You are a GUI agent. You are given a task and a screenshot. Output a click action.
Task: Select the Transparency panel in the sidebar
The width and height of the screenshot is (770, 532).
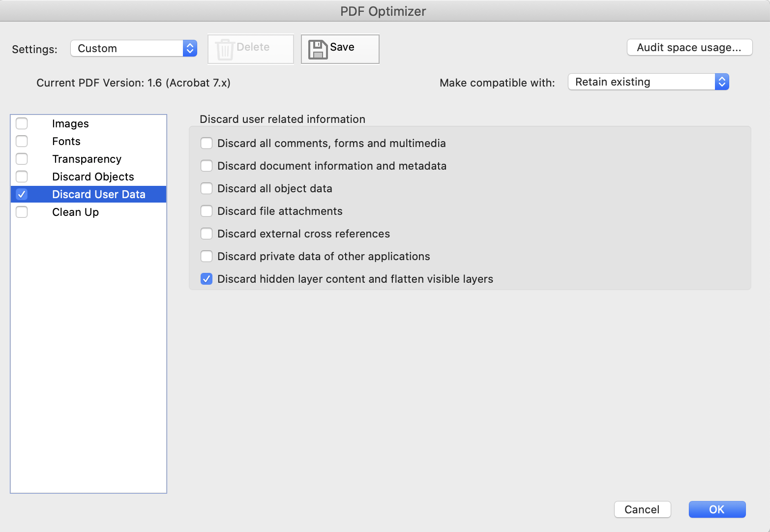87,159
